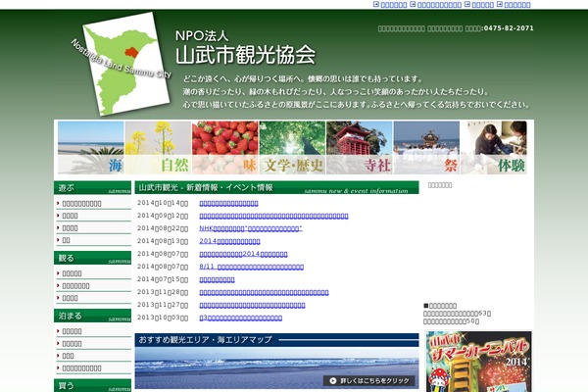Click the おすすめ観光エリア・海エリアマップ banner heading
Image resolution: width=588 pixels, height=392 pixels.
pyautogui.click(x=276, y=340)
